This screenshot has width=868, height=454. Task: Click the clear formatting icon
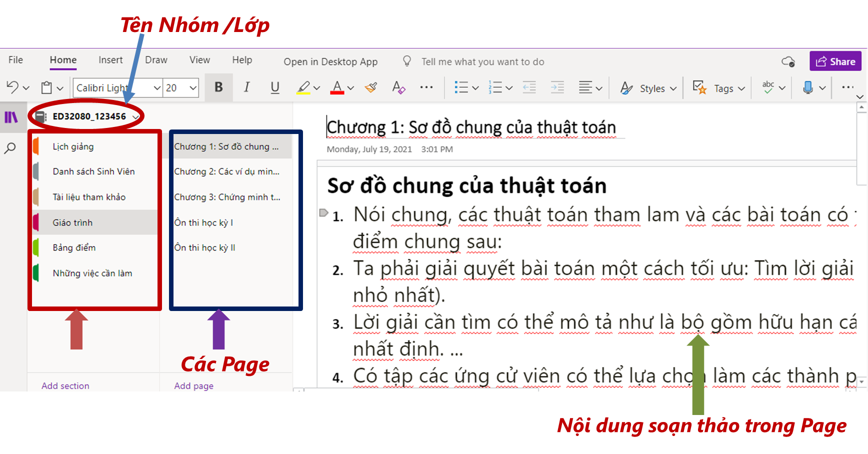click(398, 88)
